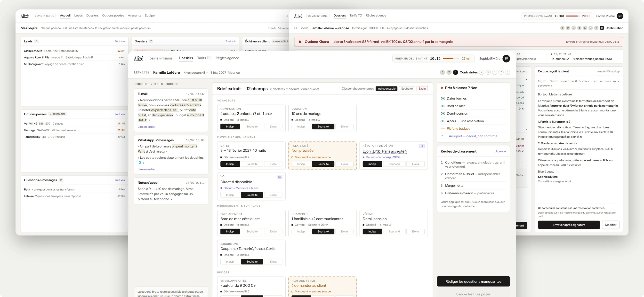
Task: Click the IA badge on Aéroport de départ card
Action: tap(422, 146)
